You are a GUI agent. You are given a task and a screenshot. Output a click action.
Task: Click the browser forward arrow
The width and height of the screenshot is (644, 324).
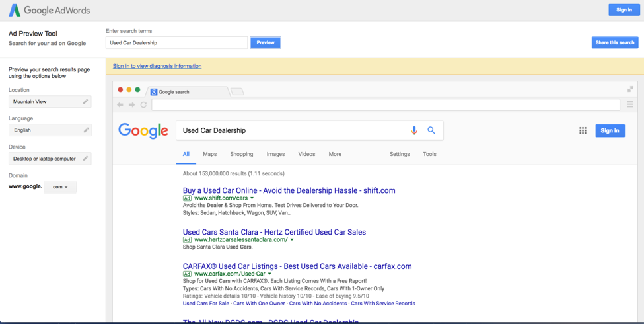[x=132, y=105]
